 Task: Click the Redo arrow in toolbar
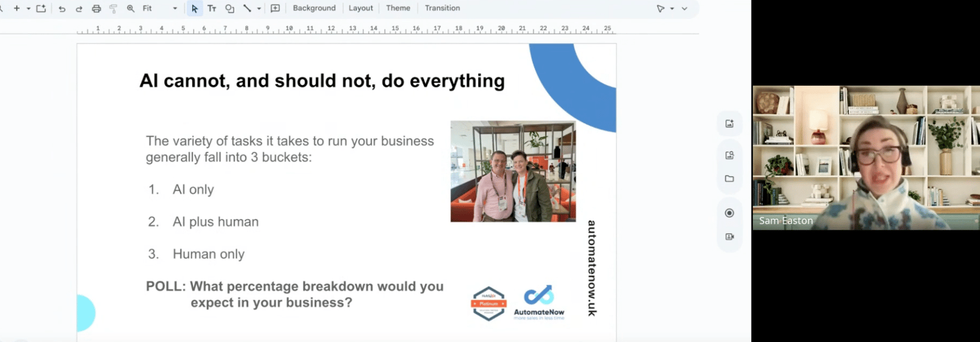pos(79,9)
